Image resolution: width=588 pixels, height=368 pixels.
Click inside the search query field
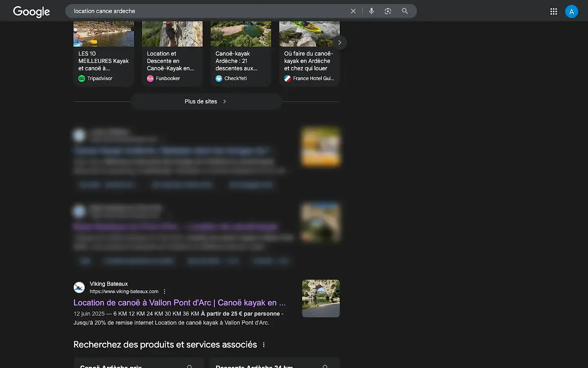coord(208,11)
